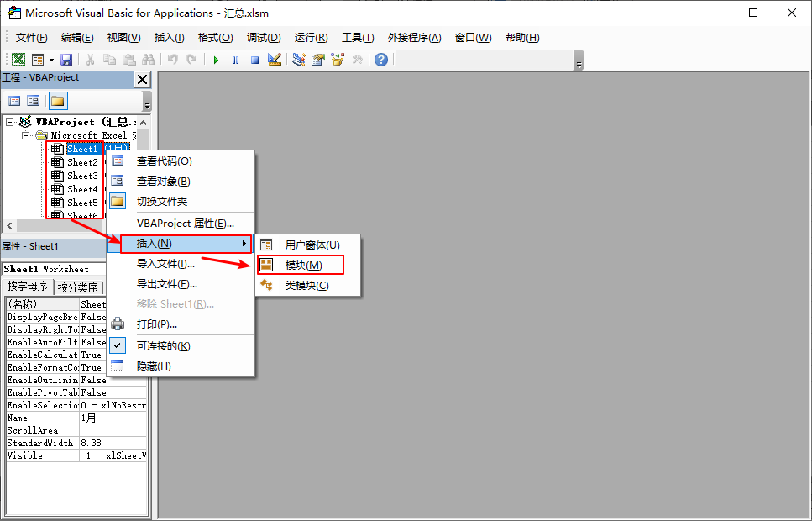This screenshot has height=521, width=812.
Task: Open the Object Browser toolbar icon
Action: pos(338,60)
